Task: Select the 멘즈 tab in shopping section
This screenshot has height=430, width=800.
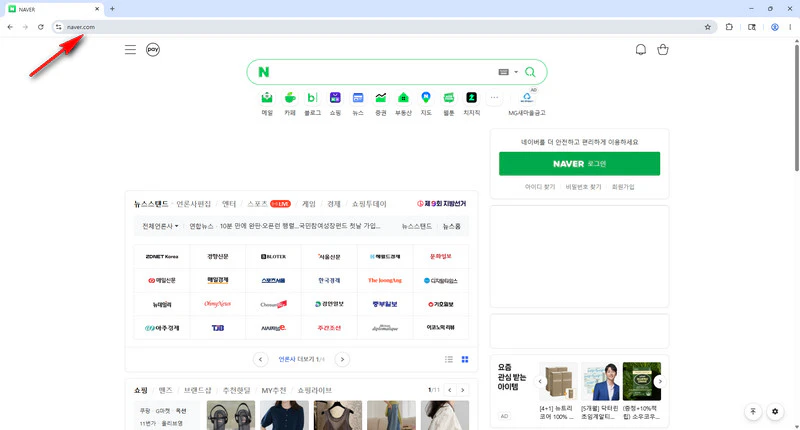Action: [x=165, y=390]
